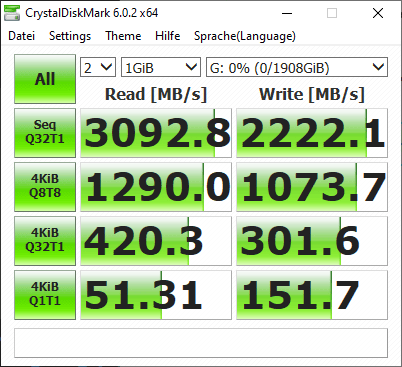Close the CrystalDiskMark window
Image resolution: width=402 pixels, height=367 pixels.
click(378, 13)
